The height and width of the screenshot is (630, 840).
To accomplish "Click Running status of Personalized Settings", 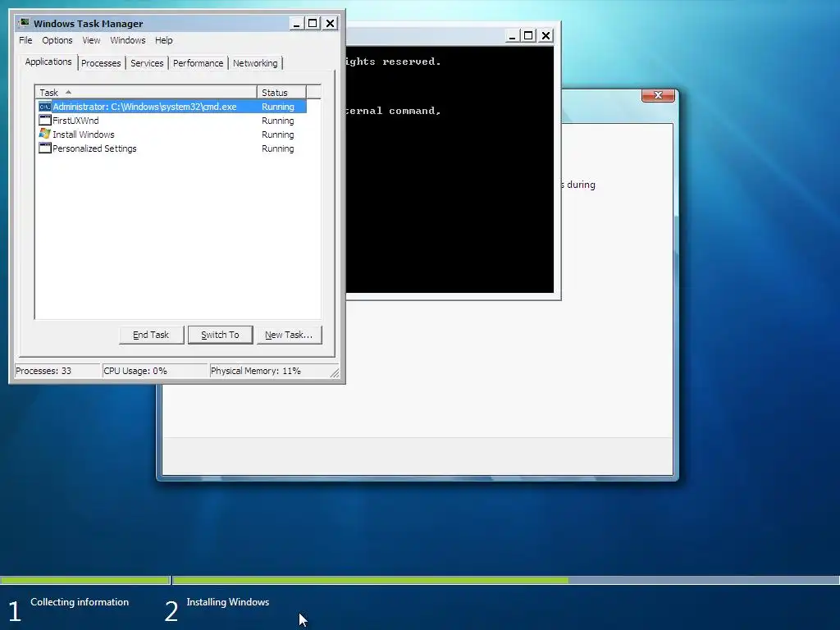I will point(277,148).
